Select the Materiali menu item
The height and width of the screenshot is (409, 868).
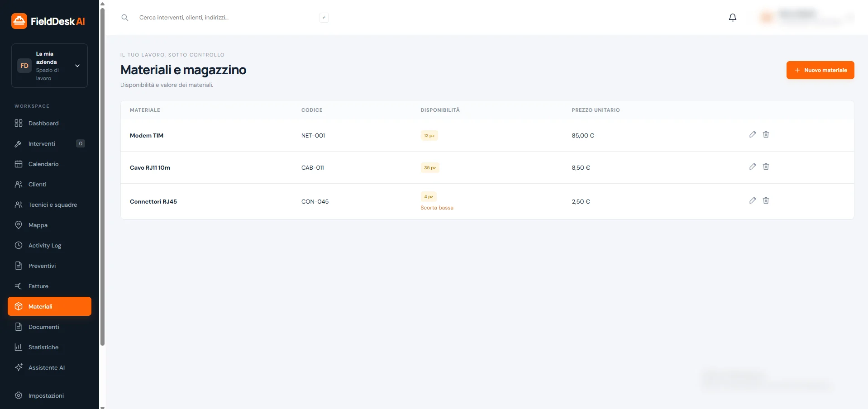49,306
